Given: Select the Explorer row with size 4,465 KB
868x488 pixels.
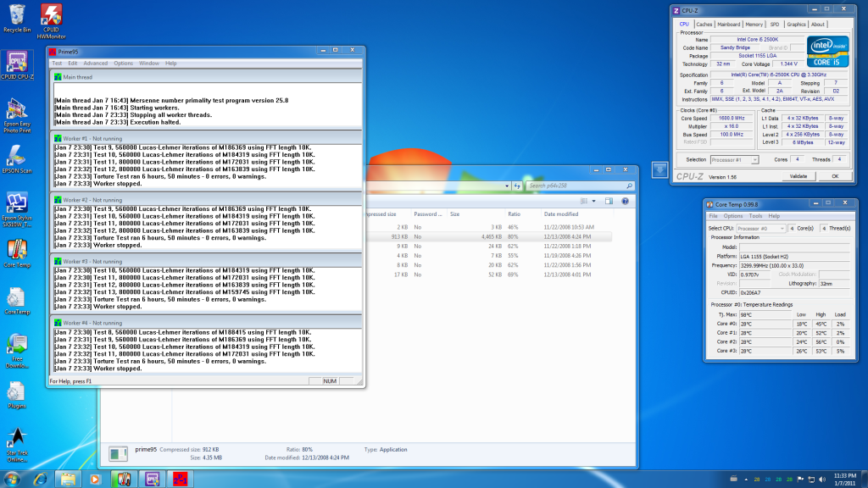Looking at the screenshot, I should click(487, 237).
